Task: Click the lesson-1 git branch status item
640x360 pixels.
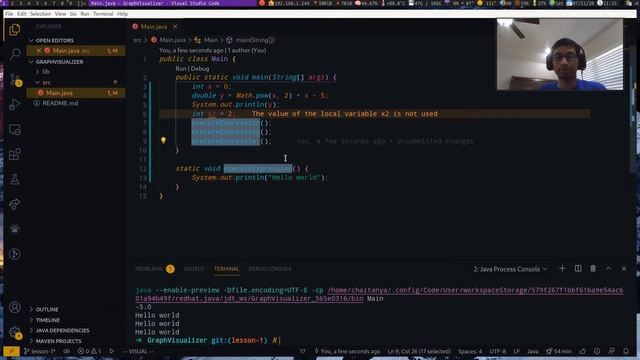Action: pos(39,351)
